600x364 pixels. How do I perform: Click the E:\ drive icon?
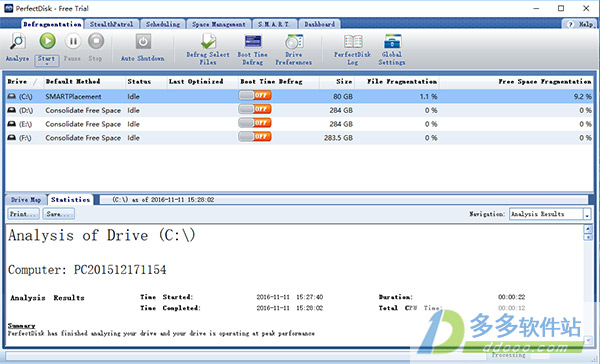(12, 124)
